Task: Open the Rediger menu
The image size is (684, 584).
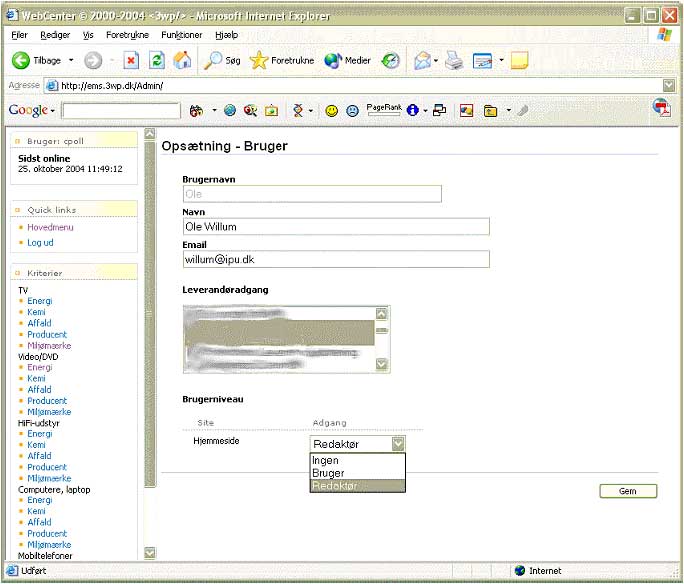Action: [x=55, y=35]
